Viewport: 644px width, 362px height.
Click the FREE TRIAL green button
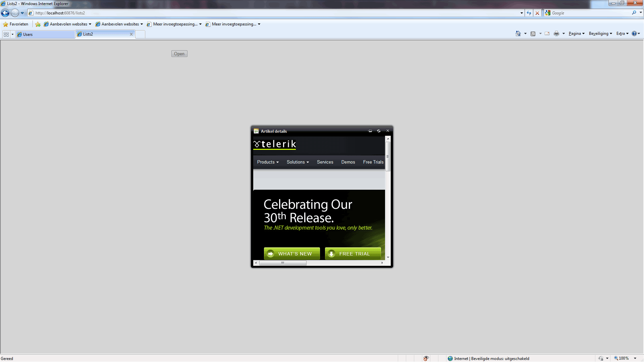[x=353, y=254]
